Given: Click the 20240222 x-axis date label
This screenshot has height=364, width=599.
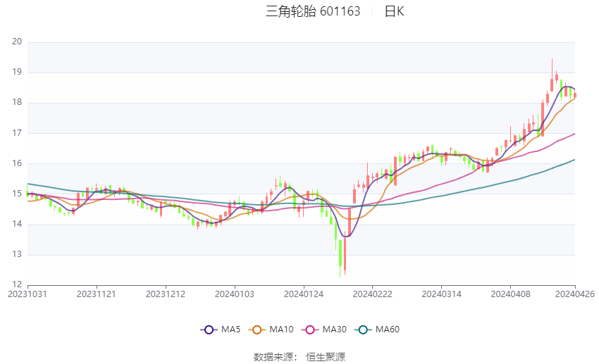Looking at the screenshot, I should (x=373, y=293).
